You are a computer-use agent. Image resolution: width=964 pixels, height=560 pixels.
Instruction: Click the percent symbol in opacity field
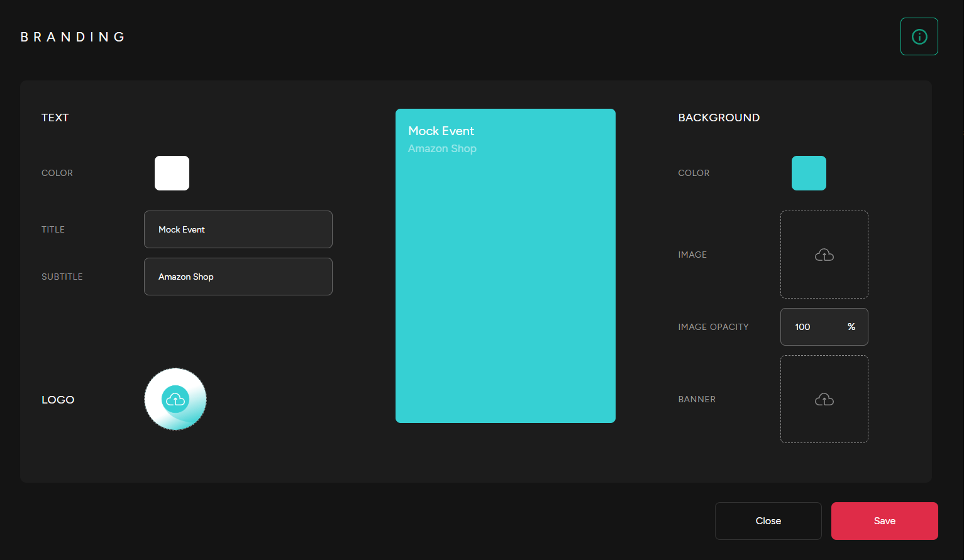point(851,327)
